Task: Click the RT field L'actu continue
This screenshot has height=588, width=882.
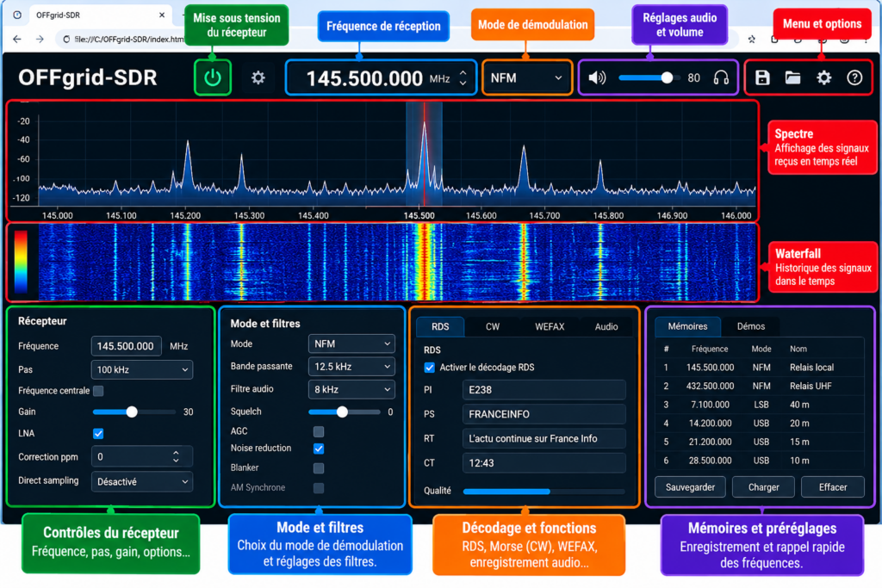Action: coord(544,438)
